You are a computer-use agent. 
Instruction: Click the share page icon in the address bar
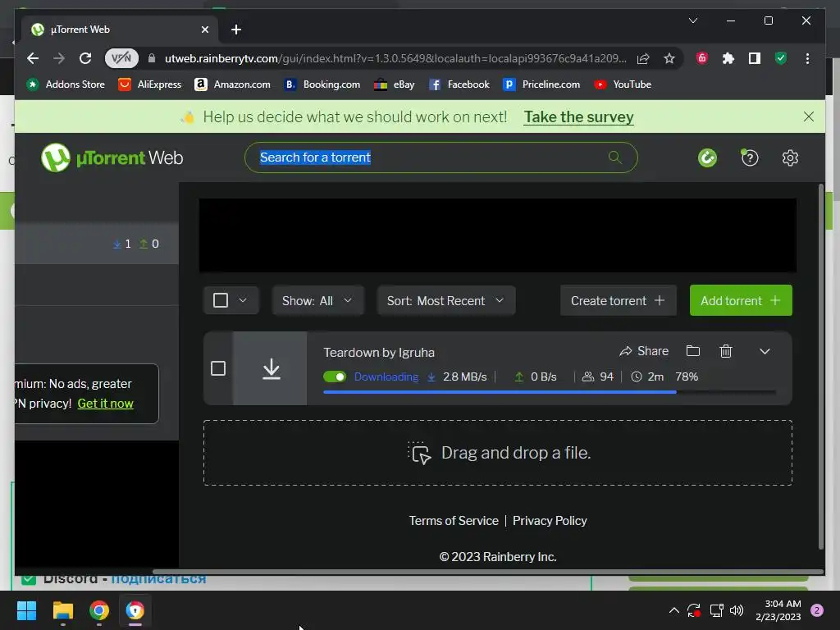(643, 58)
